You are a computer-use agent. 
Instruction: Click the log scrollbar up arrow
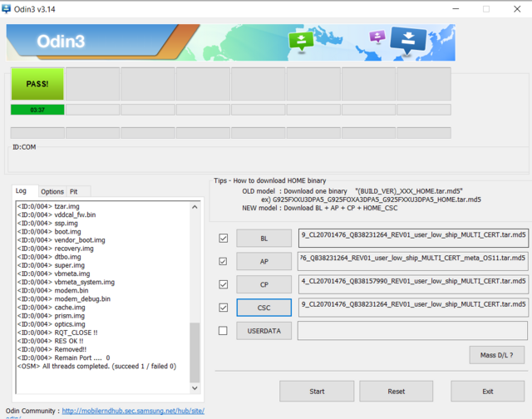(195, 207)
